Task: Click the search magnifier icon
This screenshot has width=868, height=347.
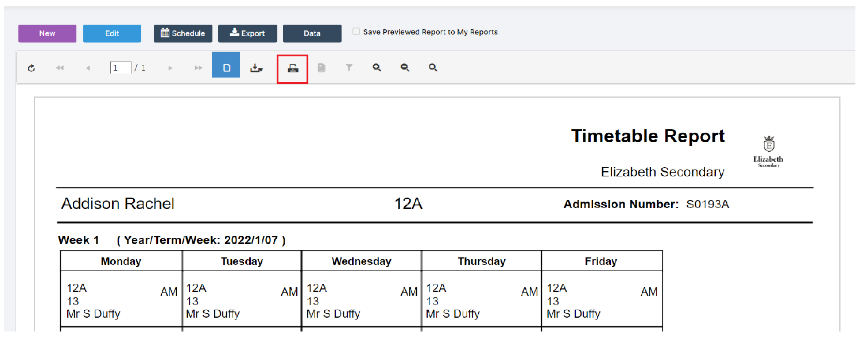Action: (433, 67)
